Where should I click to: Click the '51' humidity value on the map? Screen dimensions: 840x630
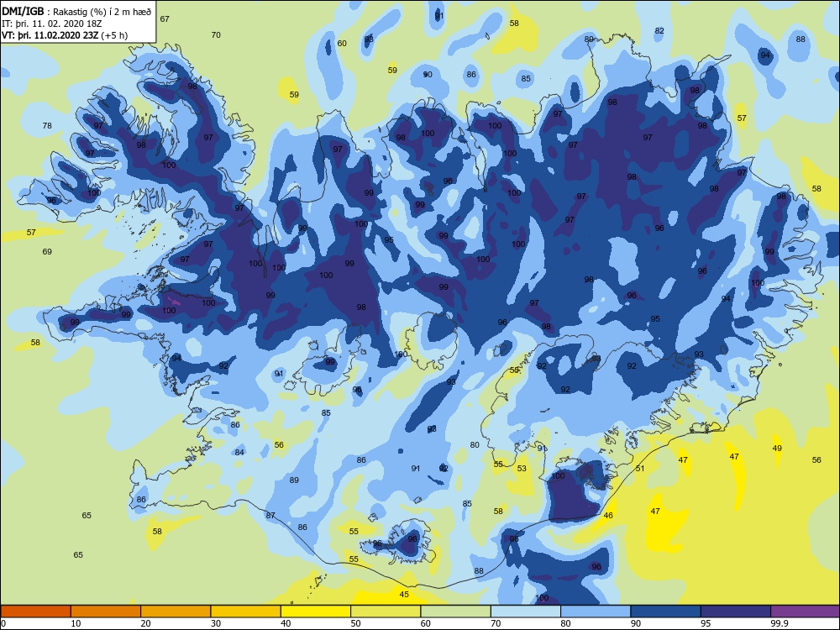point(639,468)
